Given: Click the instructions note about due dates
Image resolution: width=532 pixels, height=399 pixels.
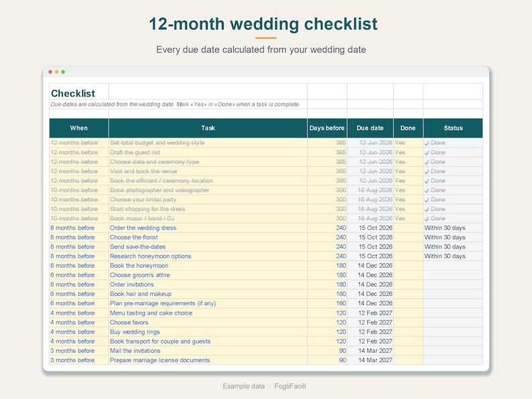Looking at the screenshot, I should 176,104.
